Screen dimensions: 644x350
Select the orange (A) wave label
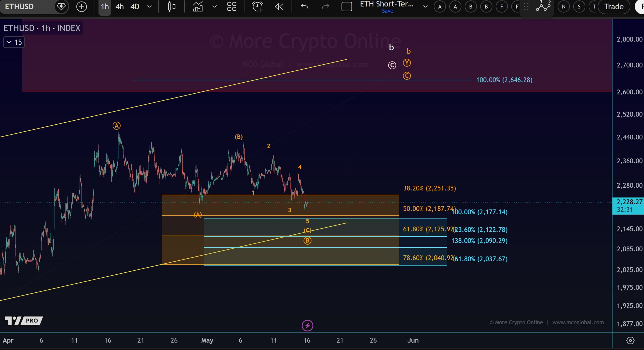[198, 215]
